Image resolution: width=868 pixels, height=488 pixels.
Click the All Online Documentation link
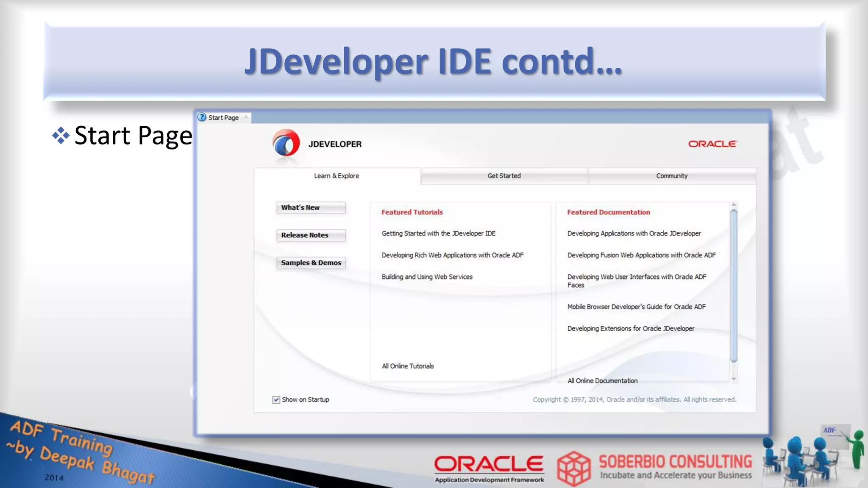602,381
